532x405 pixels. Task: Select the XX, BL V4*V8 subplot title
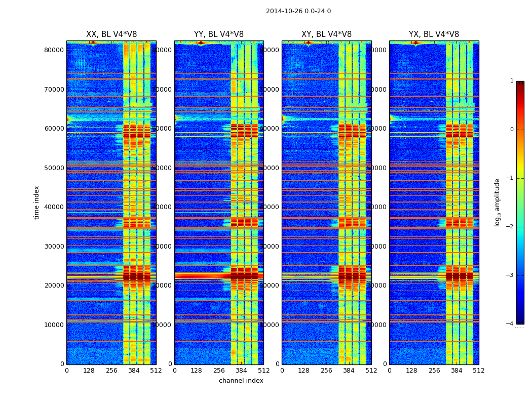pos(111,34)
